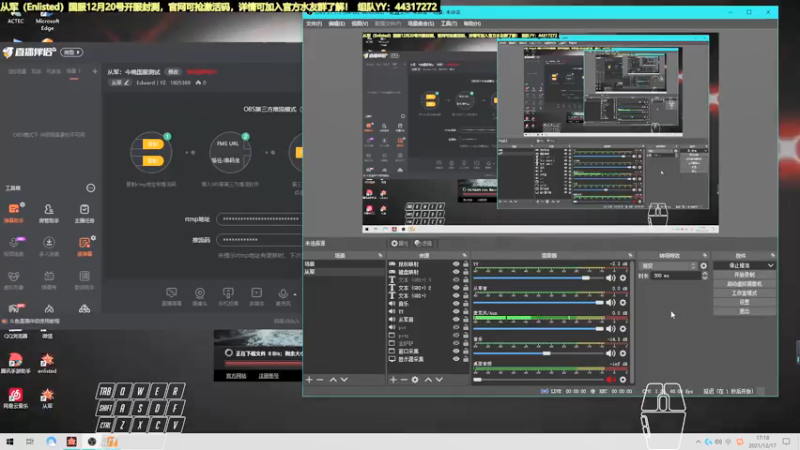This screenshot has height=450, width=800.
Task: Open the toolbox more options button
Action: tap(90, 188)
